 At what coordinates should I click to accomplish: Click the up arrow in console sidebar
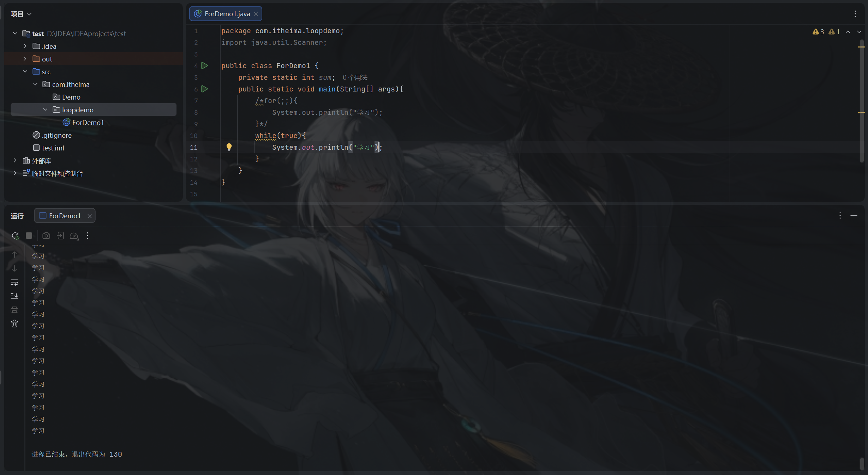coord(14,255)
